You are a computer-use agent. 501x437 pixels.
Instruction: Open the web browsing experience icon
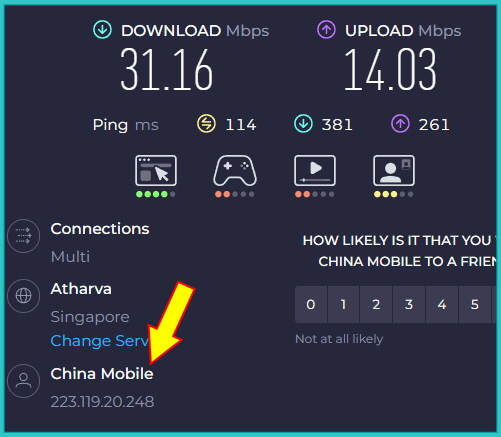(156, 171)
